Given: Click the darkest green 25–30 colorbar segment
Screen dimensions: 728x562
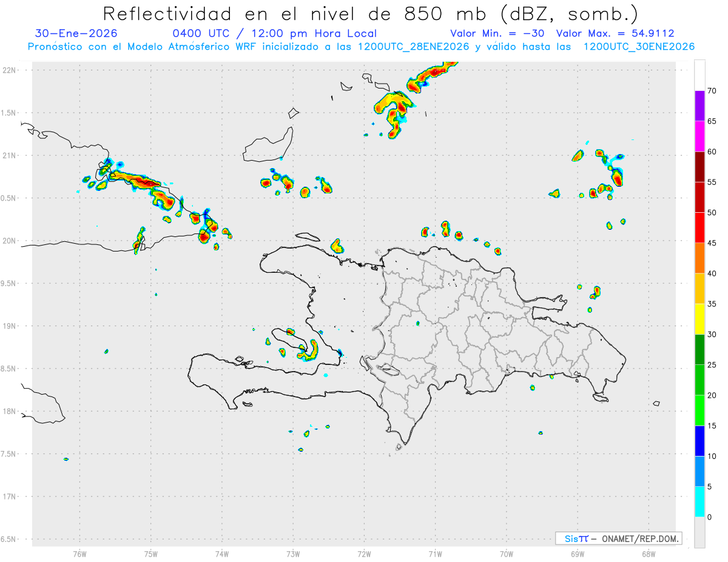Looking at the screenshot, I should tap(699, 349).
